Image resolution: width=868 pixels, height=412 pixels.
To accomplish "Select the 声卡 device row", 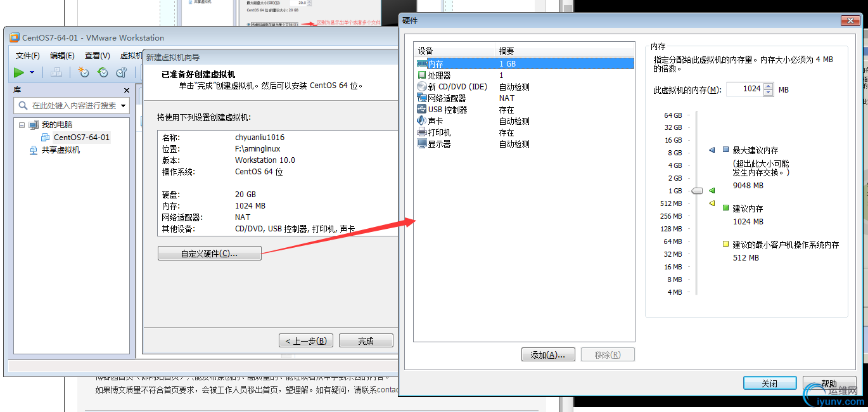I will pyautogui.click(x=525, y=121).
